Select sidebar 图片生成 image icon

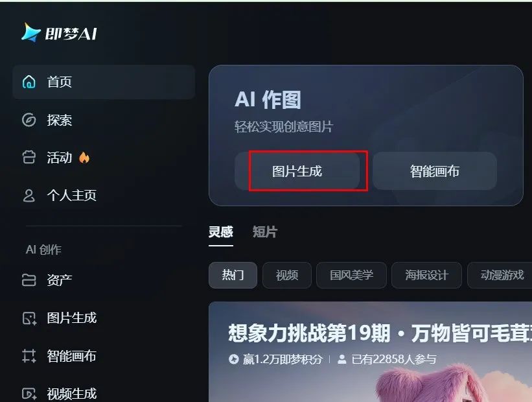[29, 318]
